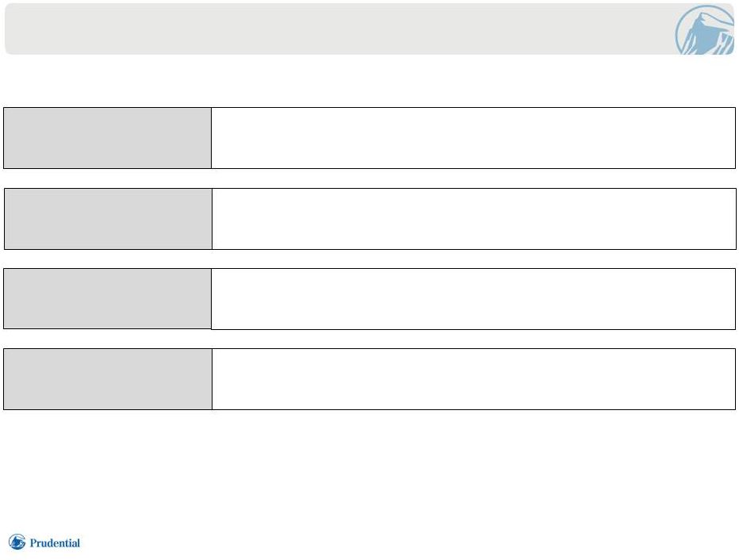The height and width of the screenshot is (560, 739).
Task: Click inside the first white content box
Action: pyautogui.click(x=473, y=138)
